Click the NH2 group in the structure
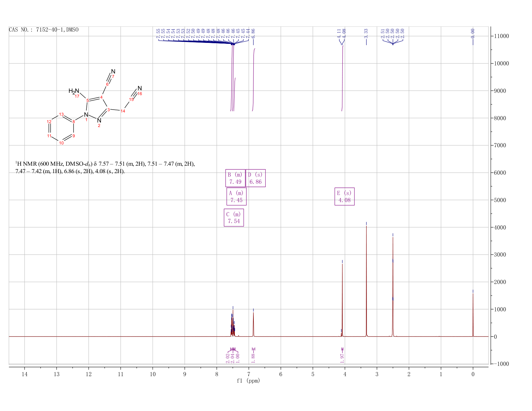Viewport: 532px width, 411px height. click(74, 91)
